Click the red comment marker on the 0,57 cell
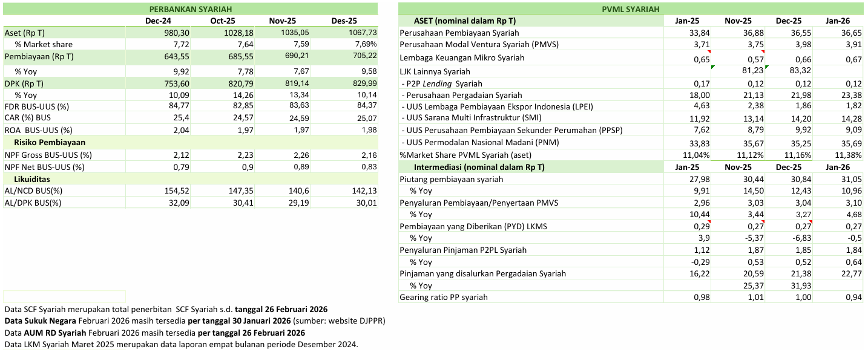 tap(761, 52)
